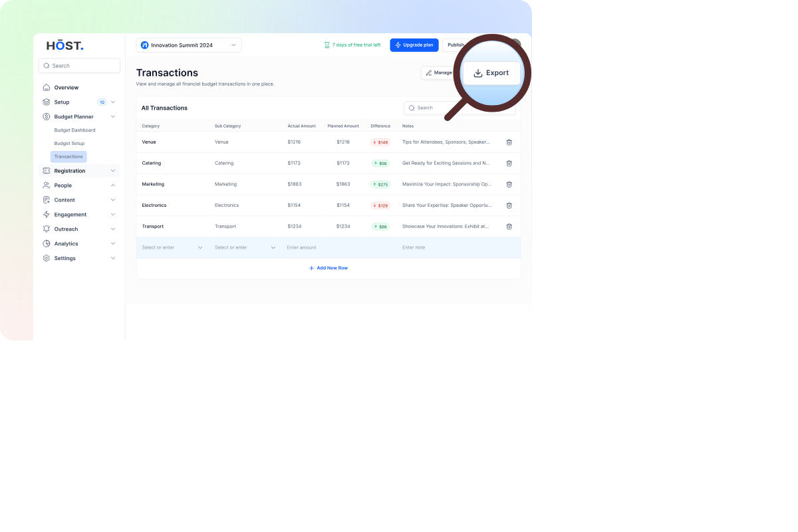Delete the Transport transaction row
This screenshot has width=798, height=532.
point(509,227)
